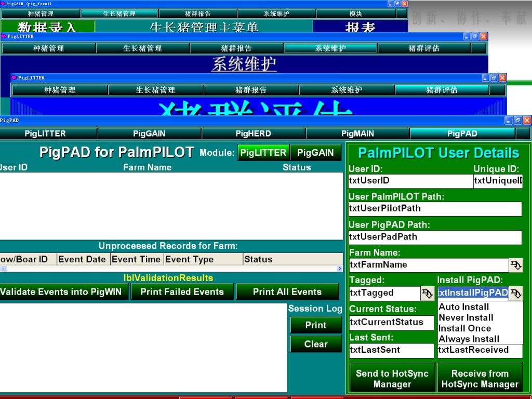
Task: Click 数据录入 button in PigGAIN window
Action: pos(47,26)
